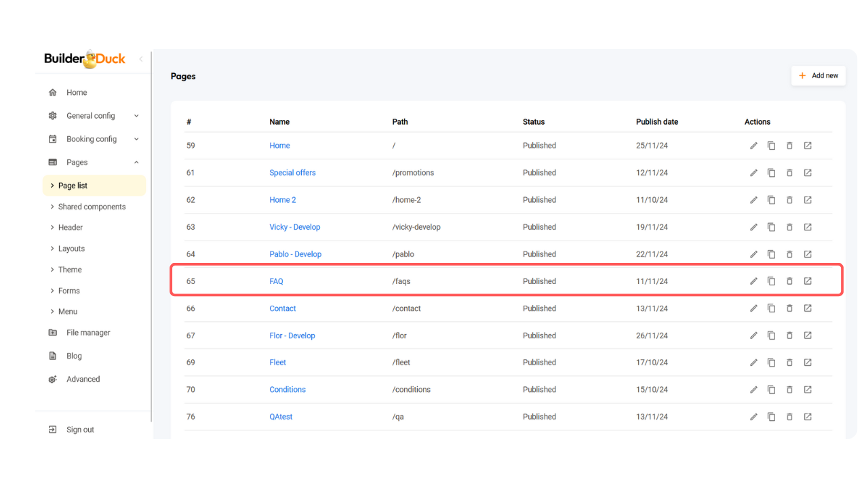This screenshot has height=488, width=868.
Task: Click the BuilderDuck logo
Action: (85, 59)
